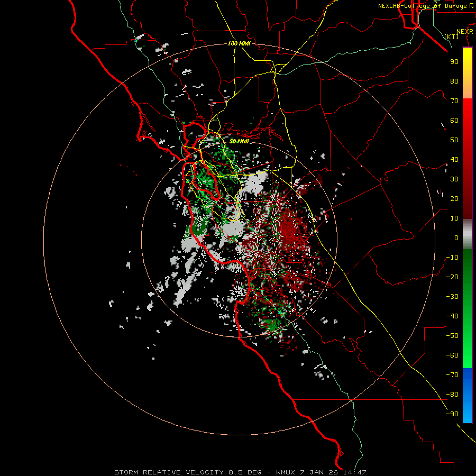Screen dimensions: 476x476
Task: Select the 20 value on velocity scale
Action: (454, 198)
